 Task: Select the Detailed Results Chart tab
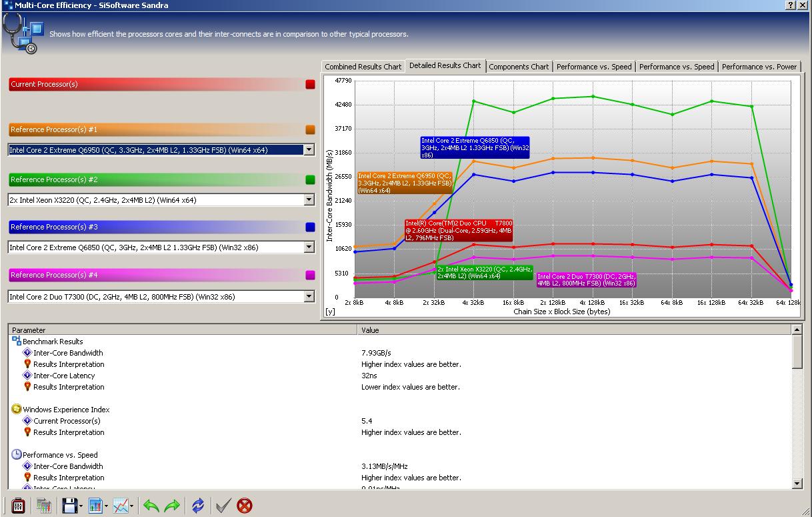445,65
